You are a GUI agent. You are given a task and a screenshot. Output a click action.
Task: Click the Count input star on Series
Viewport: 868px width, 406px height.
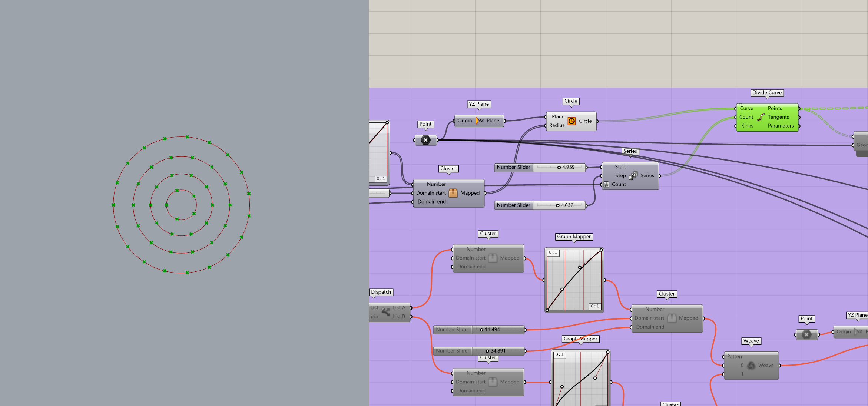click(606, 184)
